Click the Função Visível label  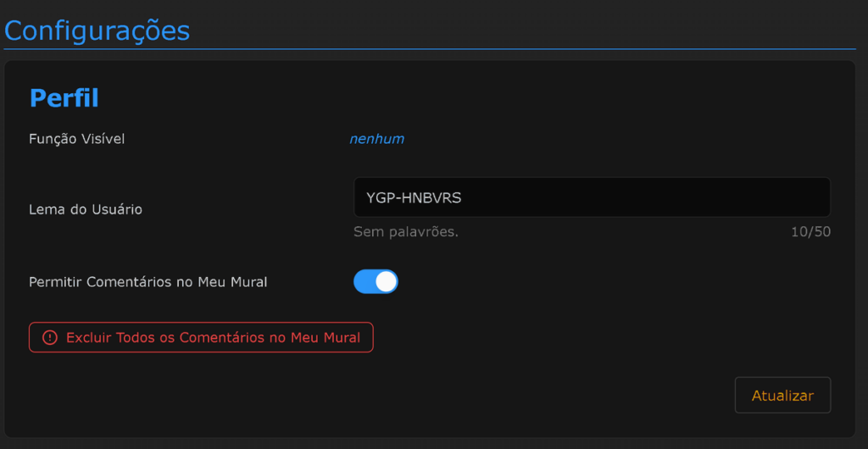click(x=76, y=139)
